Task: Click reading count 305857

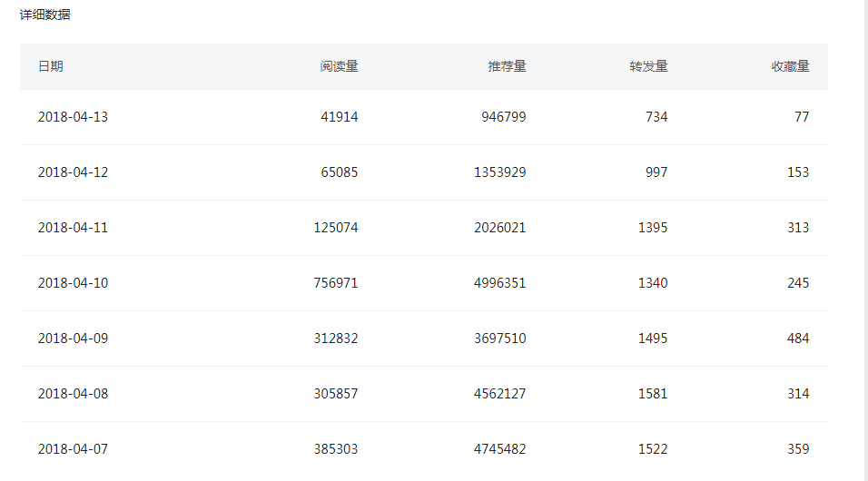Action: (336, 394)
